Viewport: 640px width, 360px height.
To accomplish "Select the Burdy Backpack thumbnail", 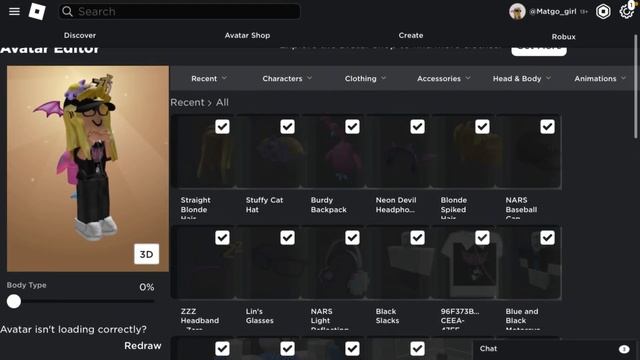I will (x=333, y=152).
